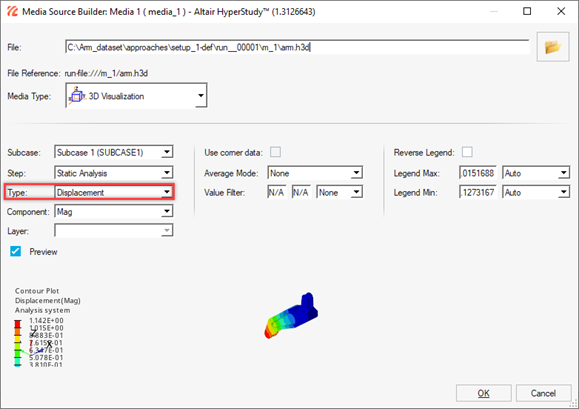Click the red legend color block

pos(17,324)
